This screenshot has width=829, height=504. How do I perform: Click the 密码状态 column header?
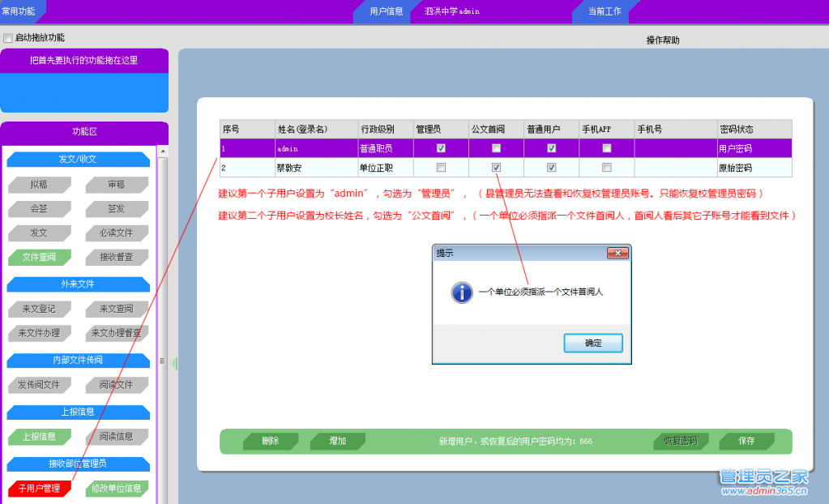754,129
